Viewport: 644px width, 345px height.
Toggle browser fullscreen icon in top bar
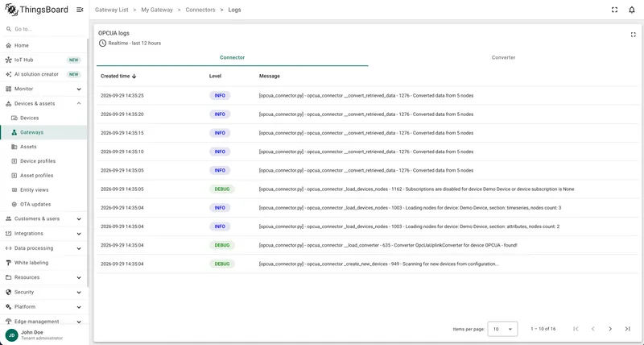coord(614,10)
